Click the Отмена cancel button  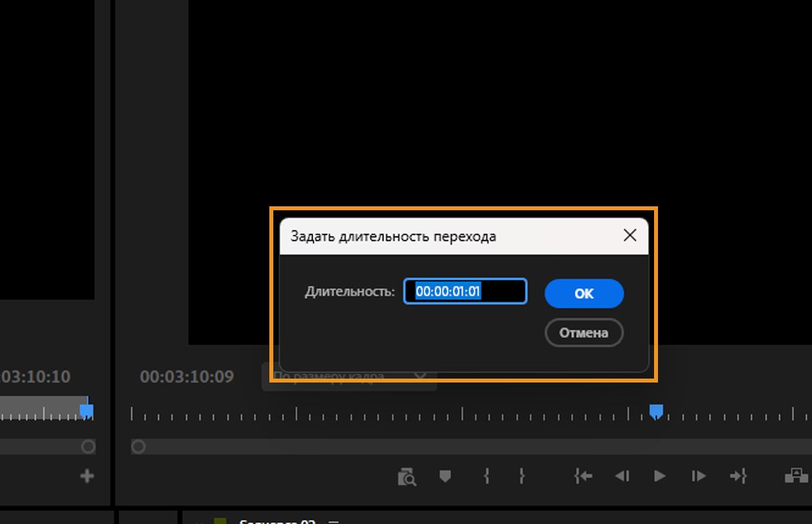pos(584,333)
